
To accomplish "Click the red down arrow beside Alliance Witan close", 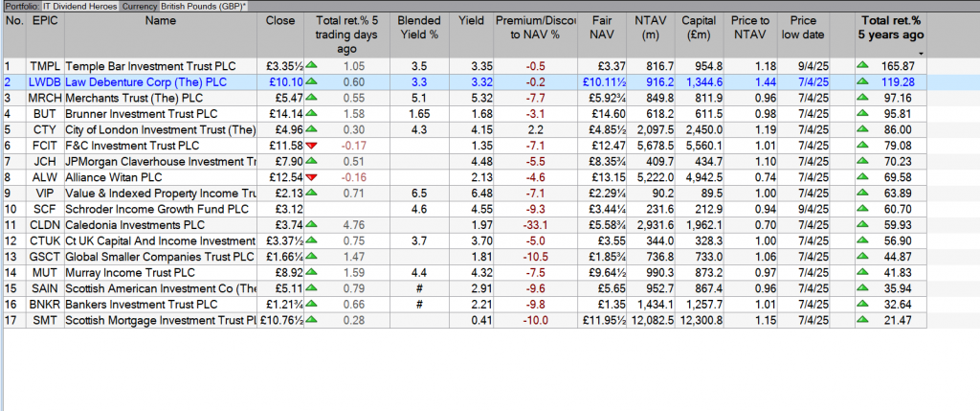I will pos(311,177).
